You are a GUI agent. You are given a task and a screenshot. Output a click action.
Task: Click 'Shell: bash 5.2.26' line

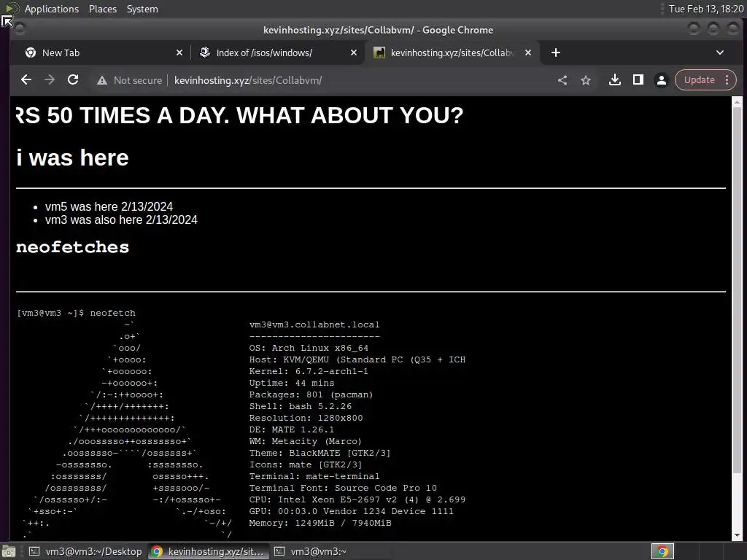[300, 406]
